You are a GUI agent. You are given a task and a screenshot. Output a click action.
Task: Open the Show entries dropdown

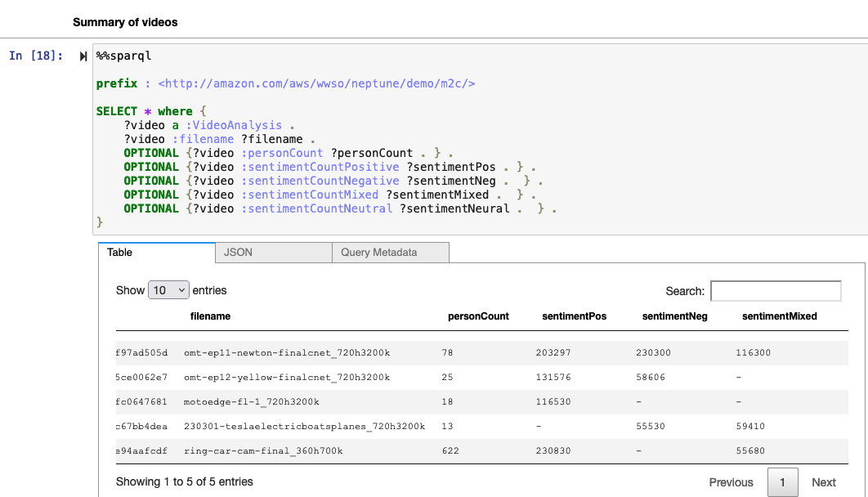(168, 290)
